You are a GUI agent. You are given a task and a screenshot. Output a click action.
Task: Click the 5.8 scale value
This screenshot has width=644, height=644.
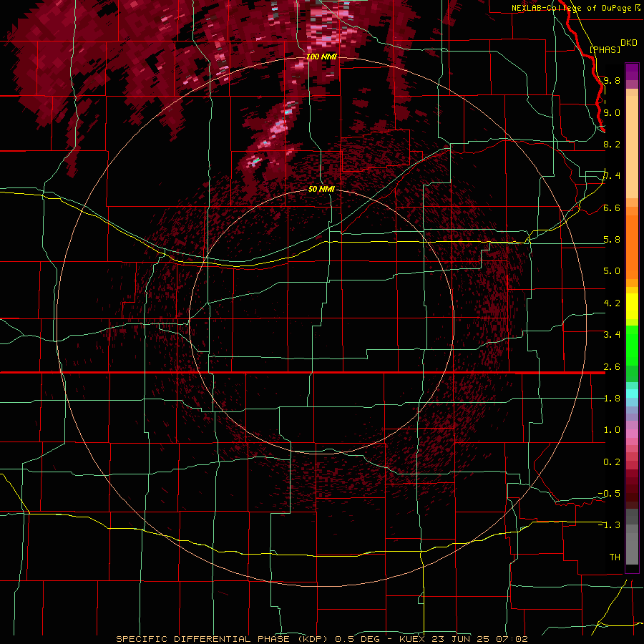point(612,240)
